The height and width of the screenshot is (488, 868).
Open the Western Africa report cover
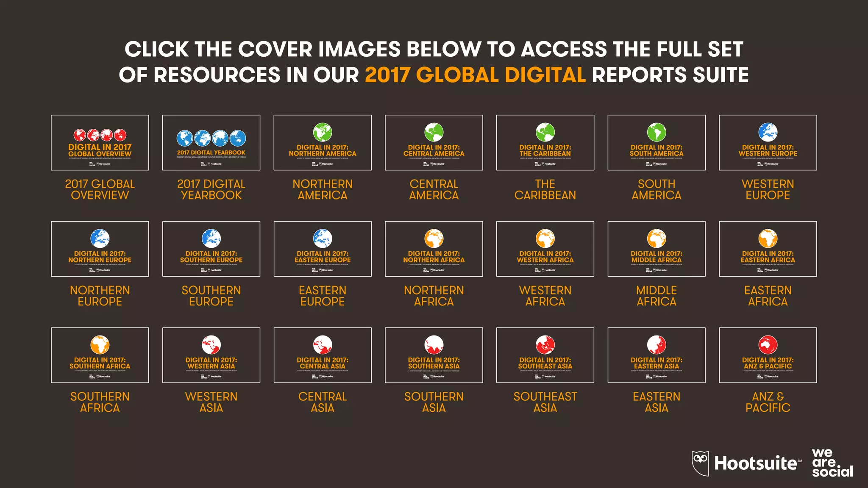(x=545, y=249)
